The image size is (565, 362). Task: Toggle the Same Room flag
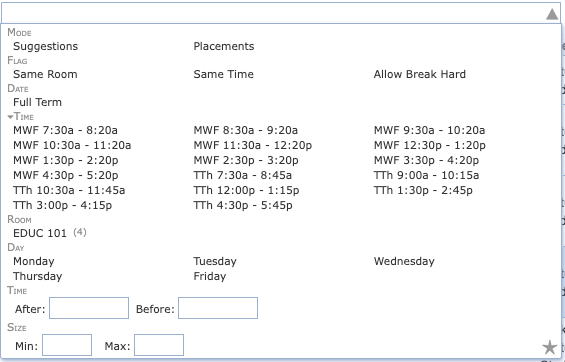tap(45, 74)
